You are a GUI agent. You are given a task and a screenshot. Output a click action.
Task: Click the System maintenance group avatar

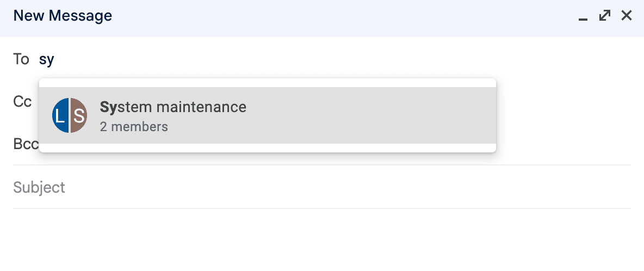click(70, 115)
